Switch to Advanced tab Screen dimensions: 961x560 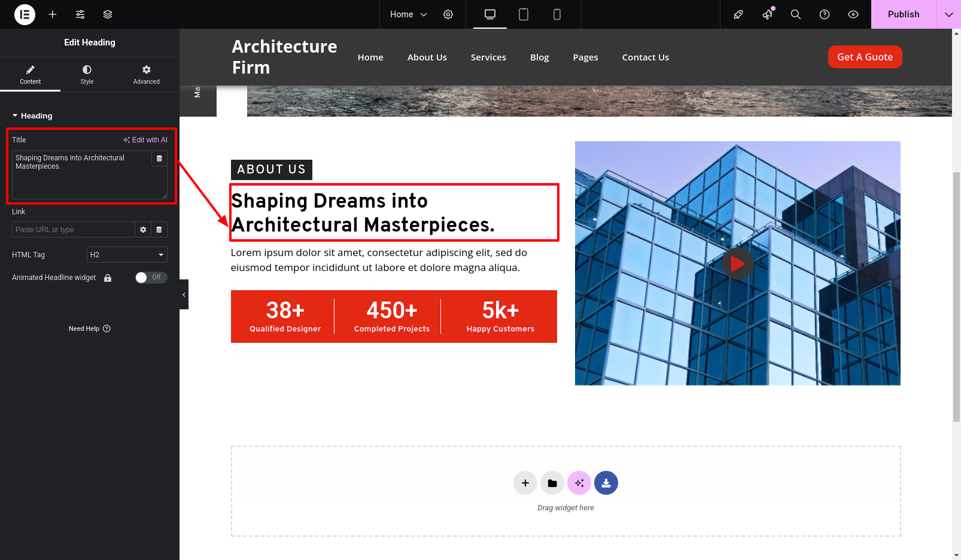pos(147,74)
